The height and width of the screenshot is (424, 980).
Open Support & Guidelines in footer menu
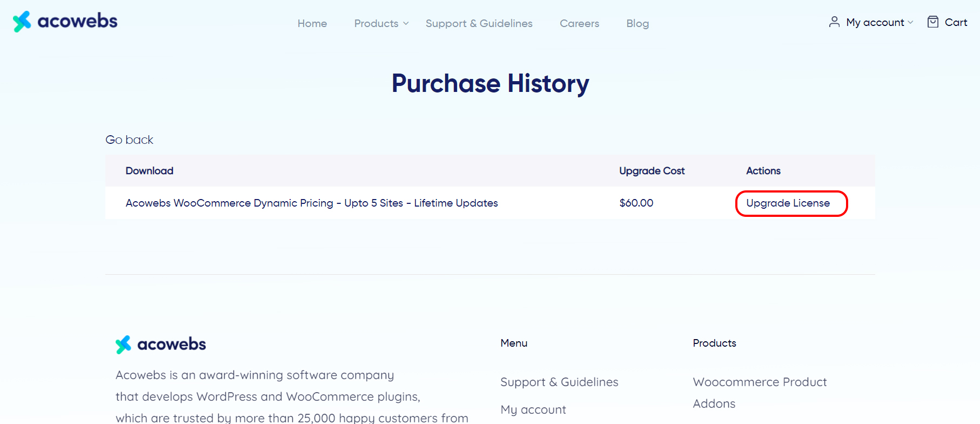click(559, 382)
